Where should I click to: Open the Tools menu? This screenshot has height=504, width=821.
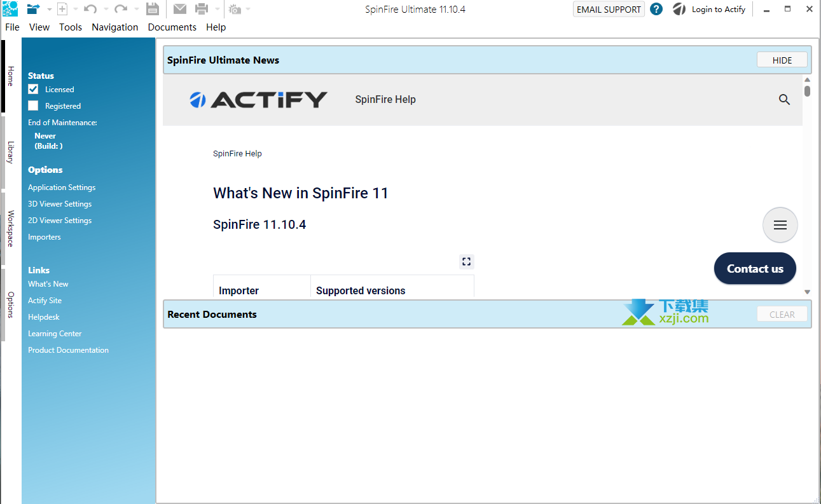(71, 27)
